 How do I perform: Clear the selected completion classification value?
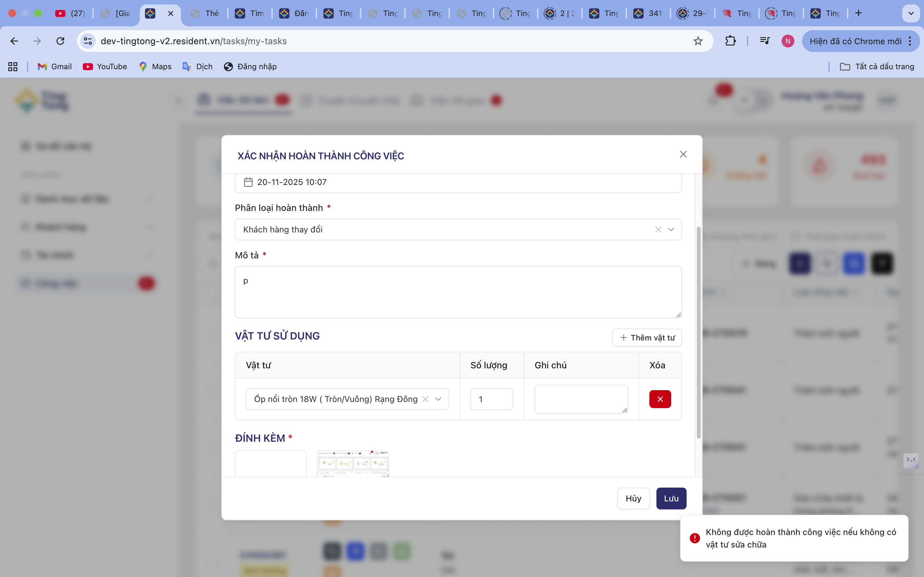point(658,229)
